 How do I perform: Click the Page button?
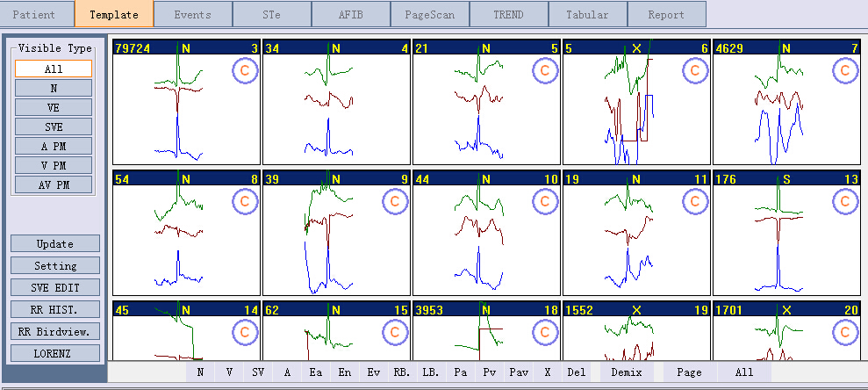(x=689, y=372)
